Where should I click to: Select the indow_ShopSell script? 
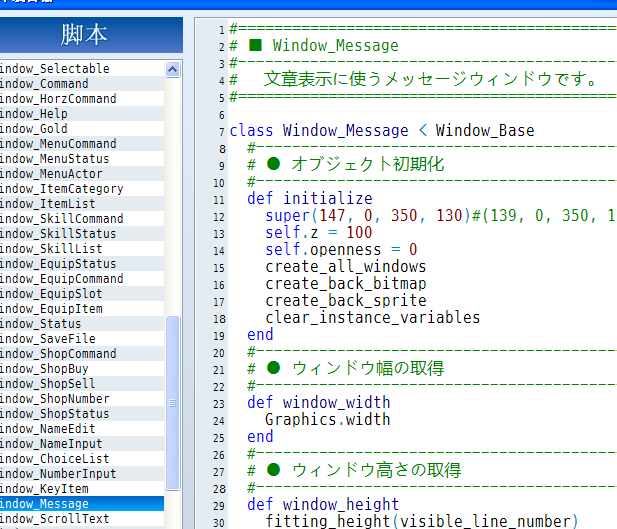[82, 383]
